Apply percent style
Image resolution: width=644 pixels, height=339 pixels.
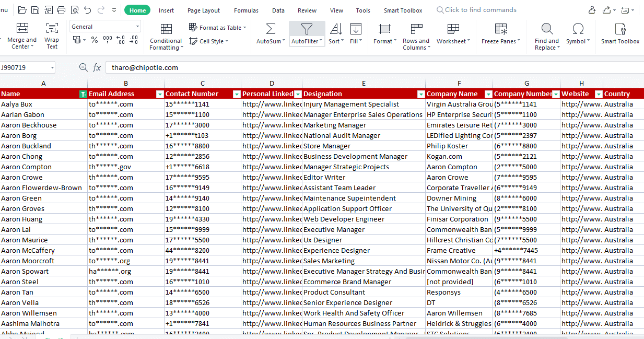pyautogui.click(x=95, y=40)
